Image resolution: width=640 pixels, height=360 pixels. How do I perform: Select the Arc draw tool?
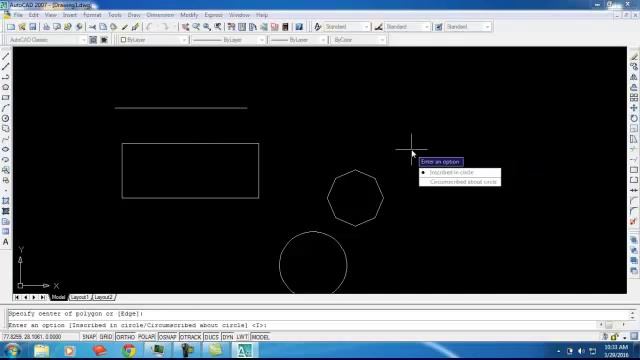[6, 108]
